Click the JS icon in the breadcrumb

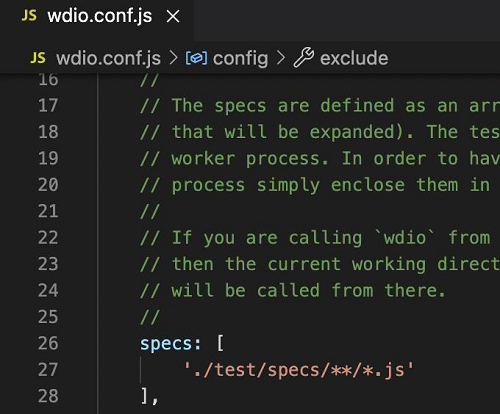[x=38, y=58]
